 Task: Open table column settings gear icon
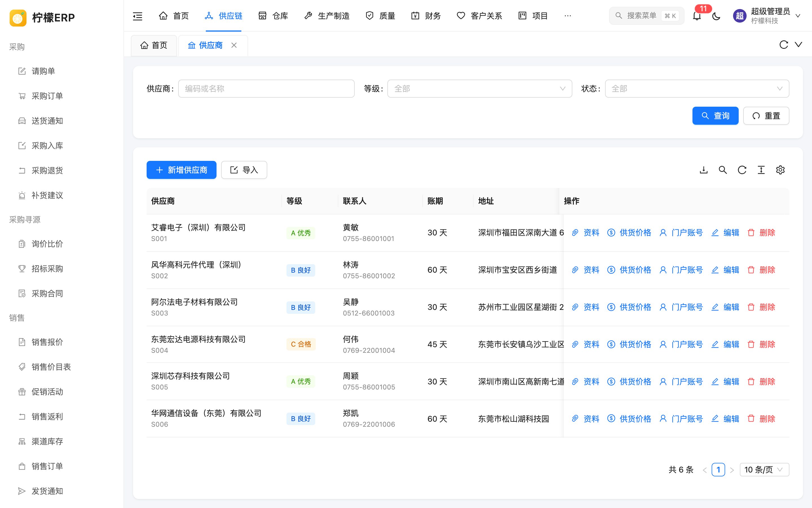(x=780, y=170)
